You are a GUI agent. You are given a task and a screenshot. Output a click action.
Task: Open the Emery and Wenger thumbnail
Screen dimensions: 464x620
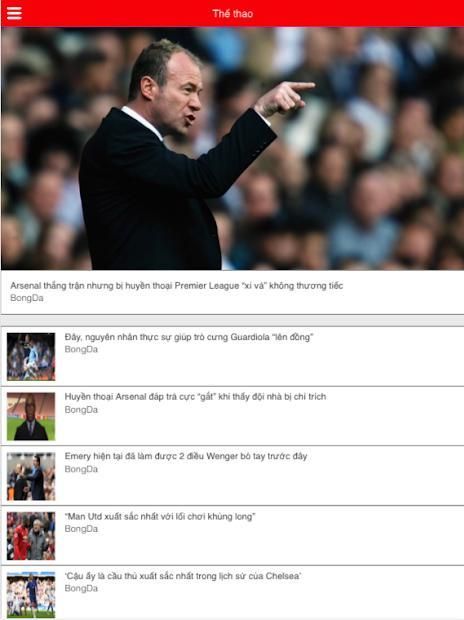[31, 476]
